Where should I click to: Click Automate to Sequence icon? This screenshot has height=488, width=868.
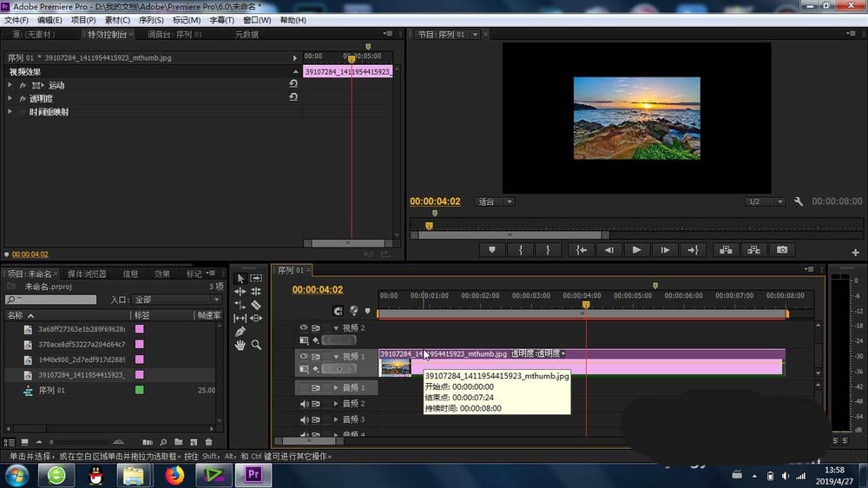point(148,442)
